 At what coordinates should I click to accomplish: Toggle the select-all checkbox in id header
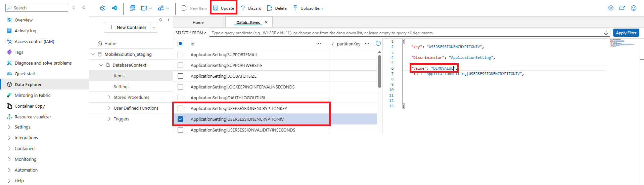pyautogui.click(x=180, y=43)
